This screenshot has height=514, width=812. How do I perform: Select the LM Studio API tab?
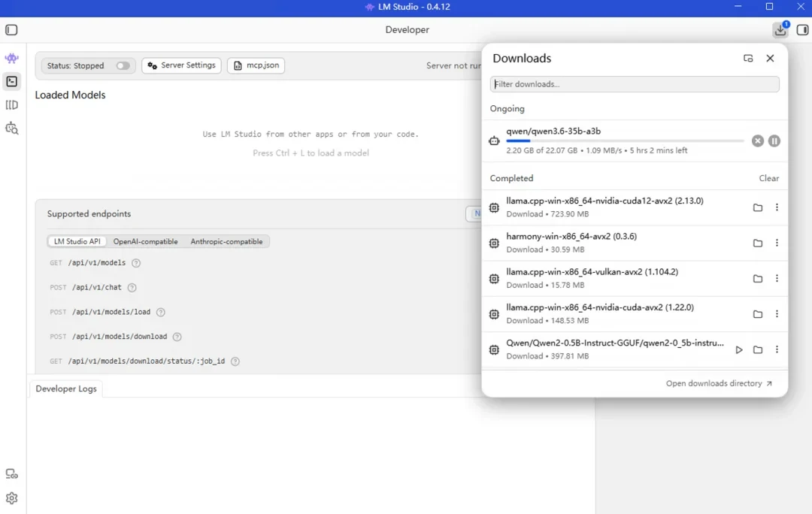pyautogui.click(x=77, y=242)
